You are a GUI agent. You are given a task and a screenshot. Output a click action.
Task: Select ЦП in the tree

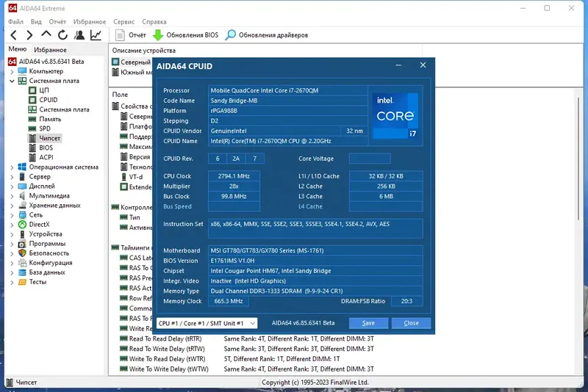[44, 90]
